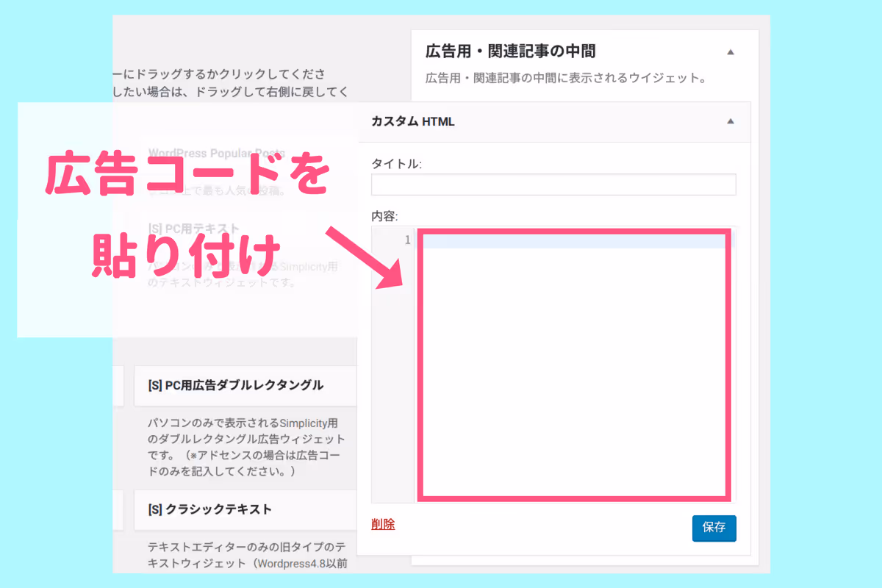Click the 内容: label
The width and height of the screenshot is (882, 588).
384,217
